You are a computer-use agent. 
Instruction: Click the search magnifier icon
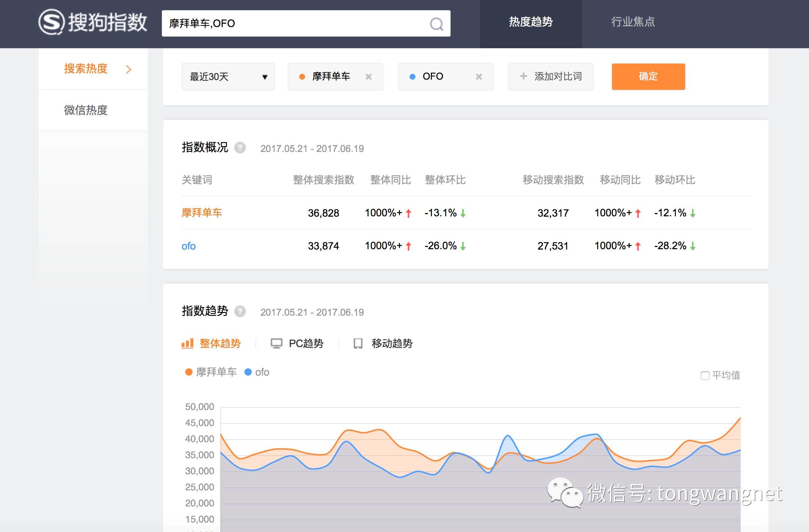click(436, 24)
